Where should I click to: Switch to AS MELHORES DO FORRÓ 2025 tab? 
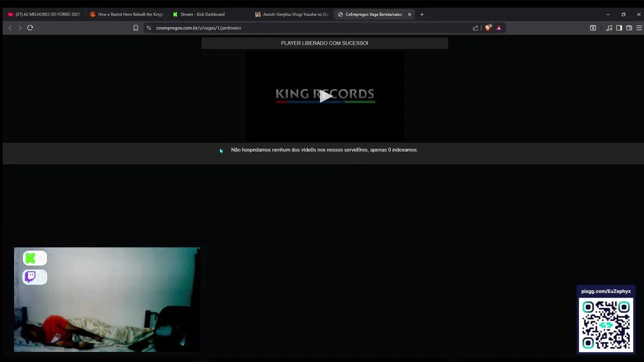coord(44,14)
